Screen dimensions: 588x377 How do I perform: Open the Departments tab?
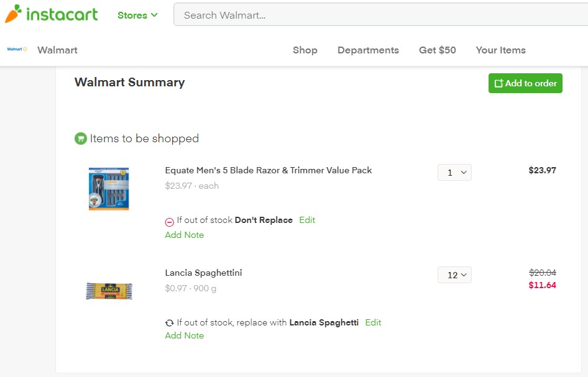pyautogui.click(x=368, y=50)
